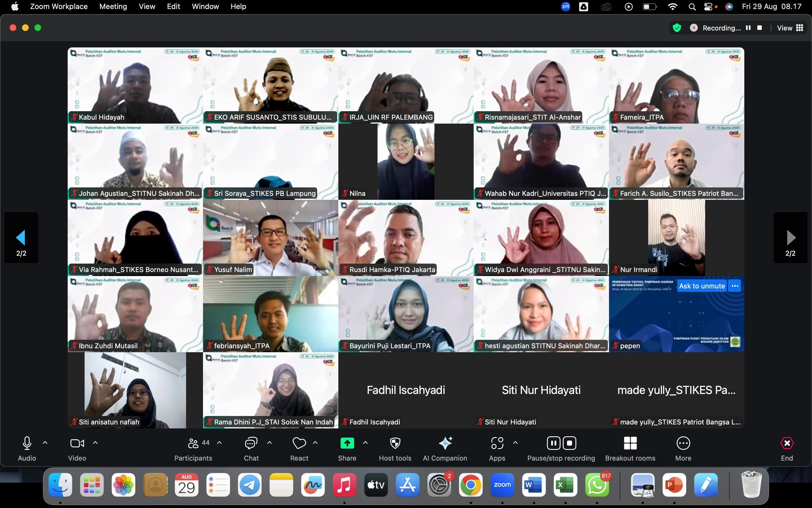Open Calendar in the Dock
Viewport: 812px width, 508px height.
click(x=187, y=485)
